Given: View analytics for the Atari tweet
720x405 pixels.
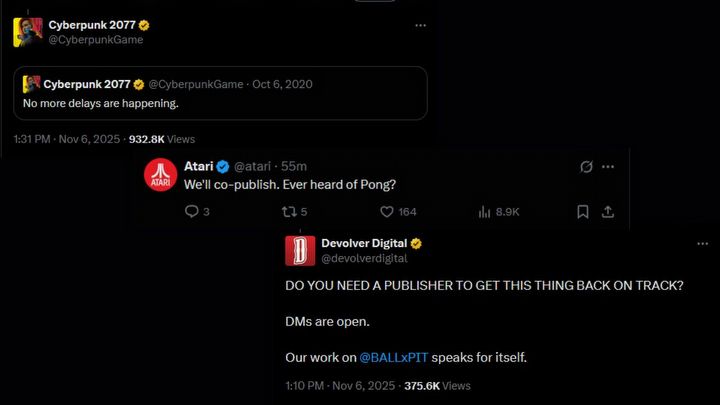Looking at the screenshot, I should coord(485,212).
